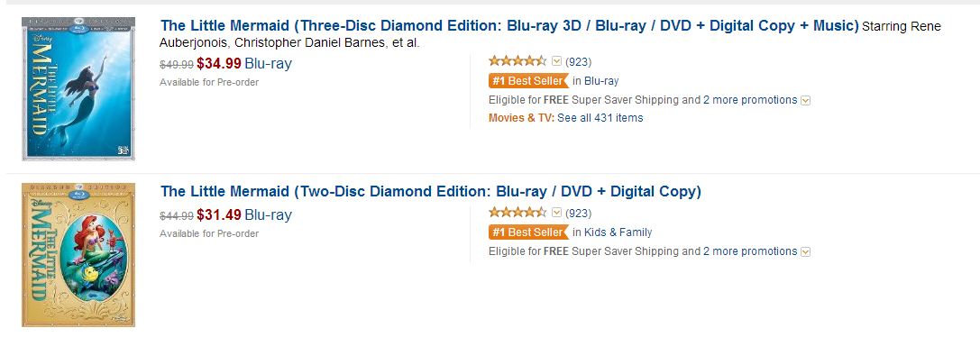The image size is (980, 337).
Task: Open the Three-Disc Diamond Edition product title
Action: pos(509,26)
